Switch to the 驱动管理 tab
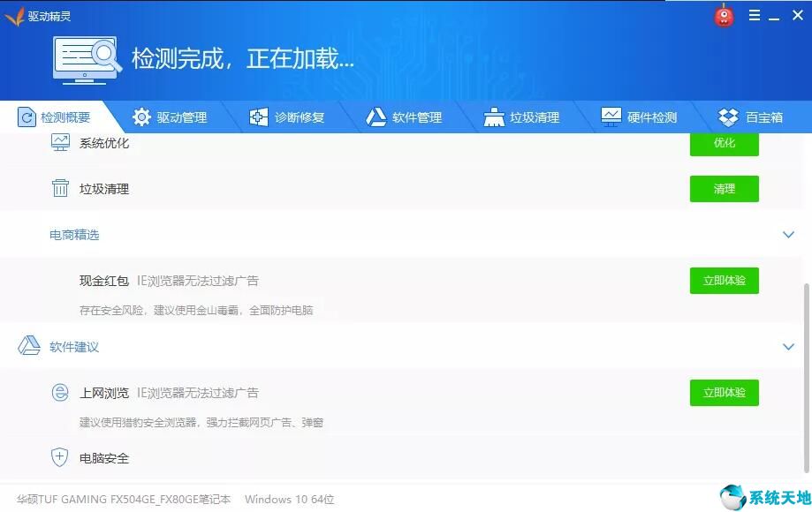 (x=170, y=117)
